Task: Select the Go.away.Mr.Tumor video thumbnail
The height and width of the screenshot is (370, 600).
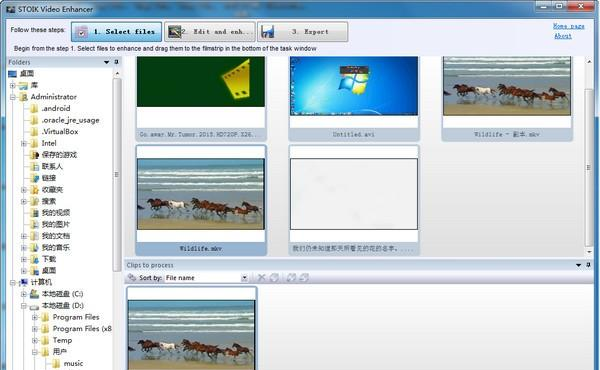Action: coord(201,98)
